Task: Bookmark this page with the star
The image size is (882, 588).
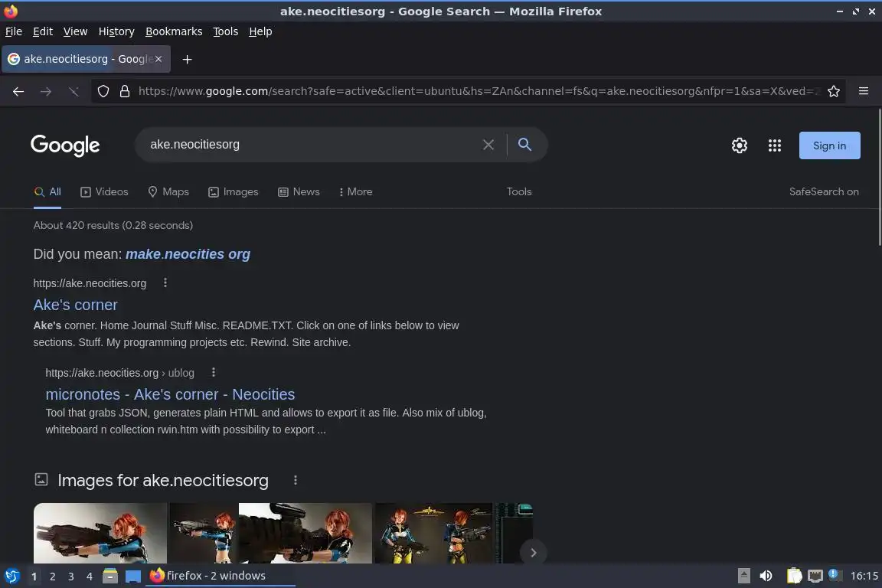Action: [x=834, y=91]
